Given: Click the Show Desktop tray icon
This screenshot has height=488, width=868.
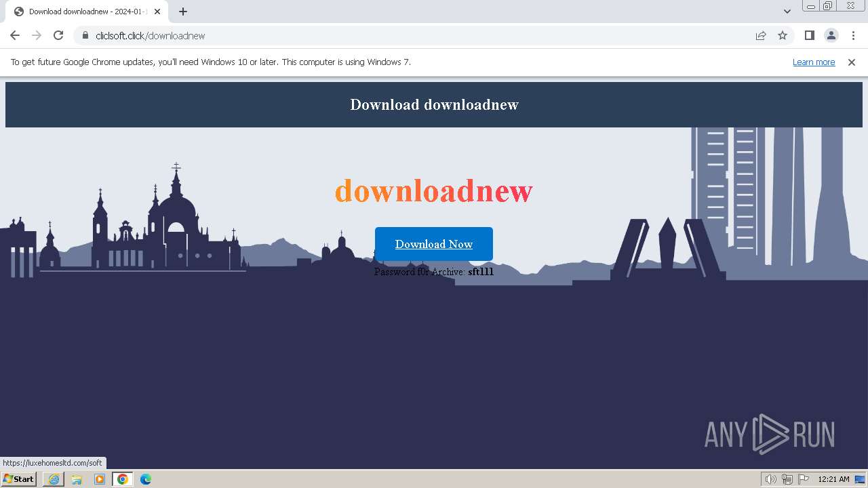Looking at the screenshot, I should click(861, 479).
